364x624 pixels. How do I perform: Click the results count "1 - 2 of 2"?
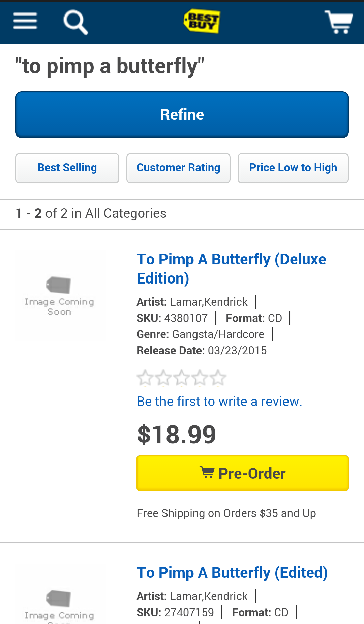point(91,214)
